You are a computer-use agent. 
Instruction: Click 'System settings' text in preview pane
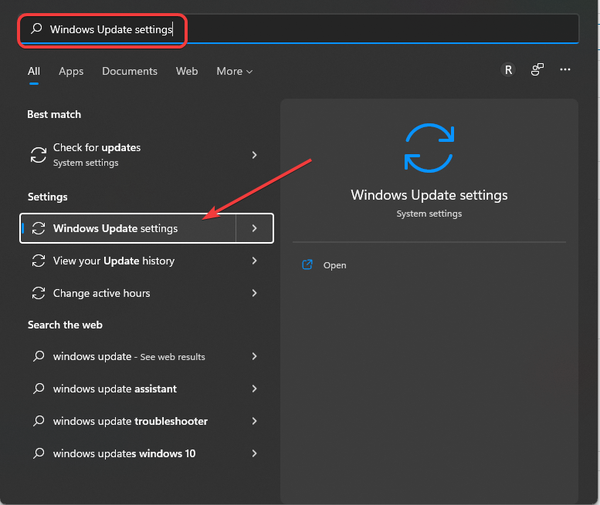point(429,214)
